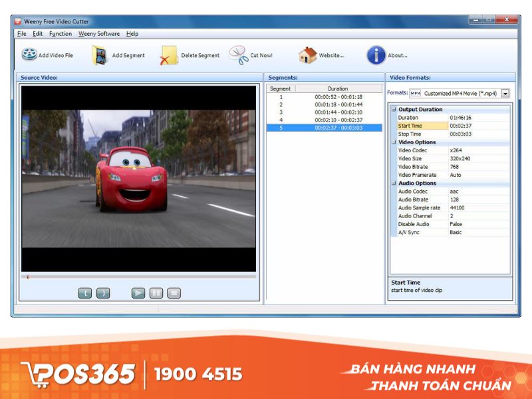Image resolution: width=532 pixels, height=399 pixels.
Task: Select segment 3 row 00:01:44 - 00:02:10
Action: [x=325, y=112]
